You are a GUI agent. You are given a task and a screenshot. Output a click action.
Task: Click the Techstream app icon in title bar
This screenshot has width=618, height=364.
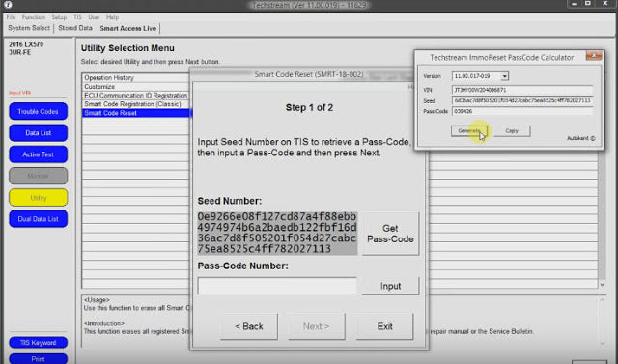[x=7, y=5]
